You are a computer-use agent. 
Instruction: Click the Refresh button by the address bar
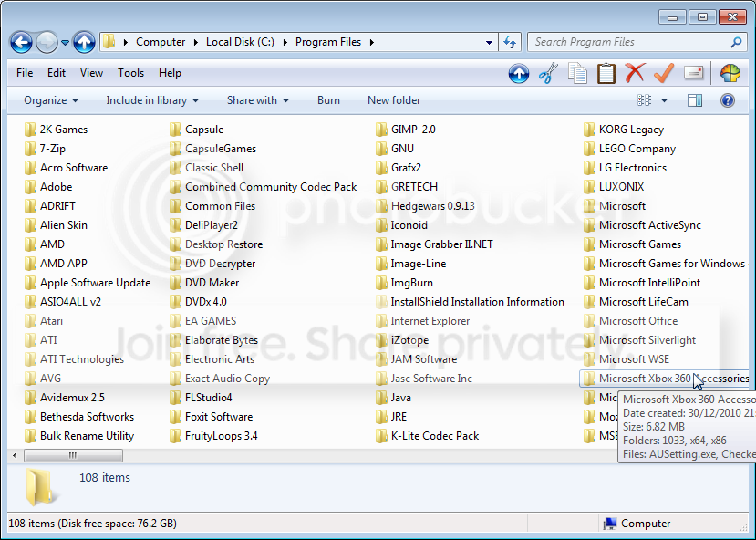(x=510, y=43)
